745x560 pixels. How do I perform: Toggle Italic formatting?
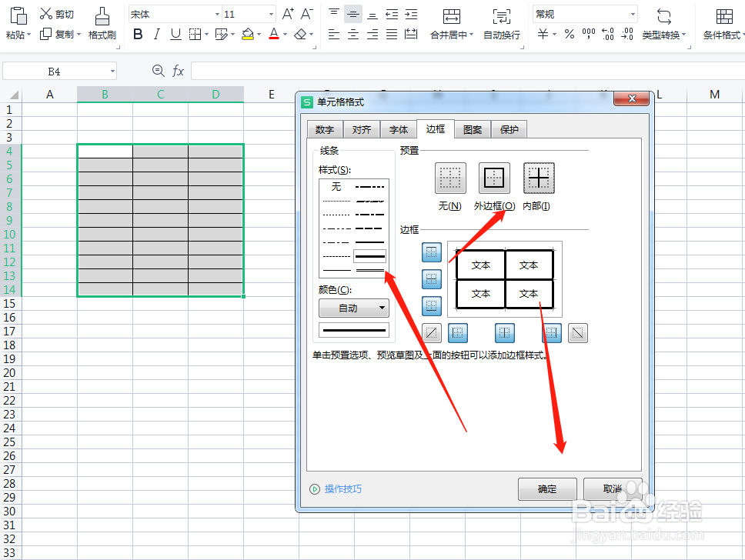[x=157, y=34]
